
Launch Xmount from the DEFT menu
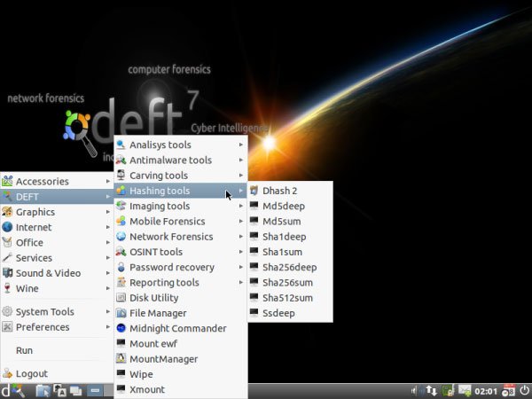point(181,389)
